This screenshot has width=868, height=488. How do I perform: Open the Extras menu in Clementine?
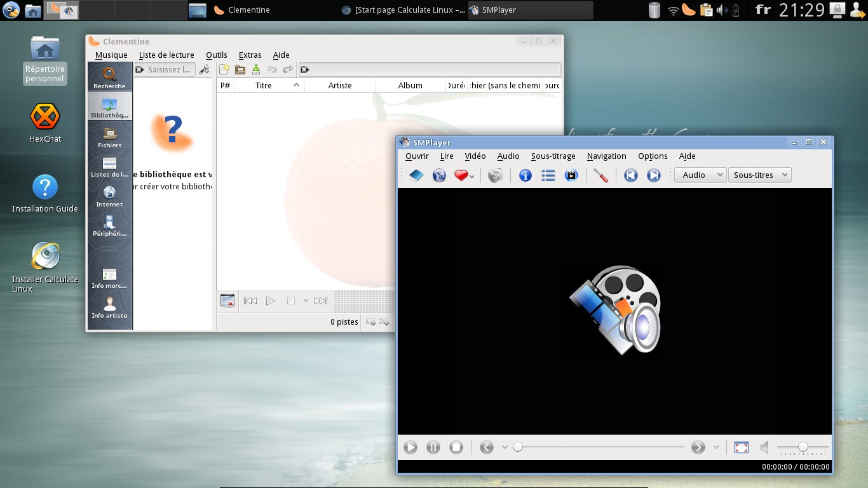coord(250,55)
